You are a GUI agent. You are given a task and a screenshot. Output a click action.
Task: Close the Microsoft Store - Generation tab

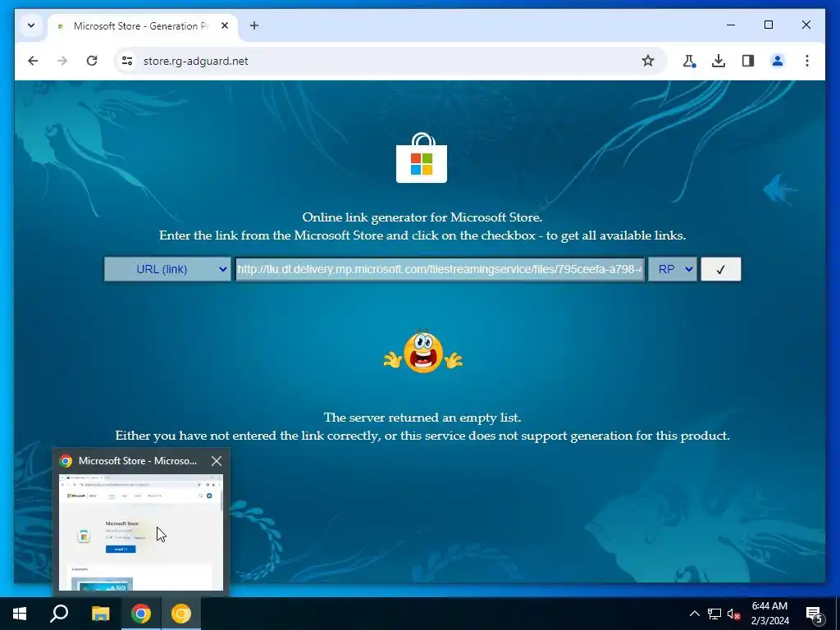(225, 25)
